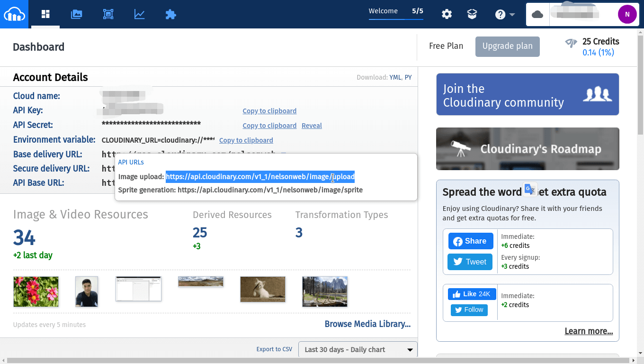Select the Transformations icon in the top navigation
This screenshot has width=644, height=364.
pyautogui.click(x=108, y=14)
